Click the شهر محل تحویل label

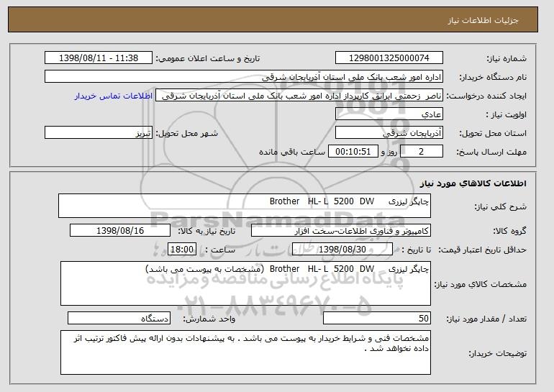tap(187, 134)
